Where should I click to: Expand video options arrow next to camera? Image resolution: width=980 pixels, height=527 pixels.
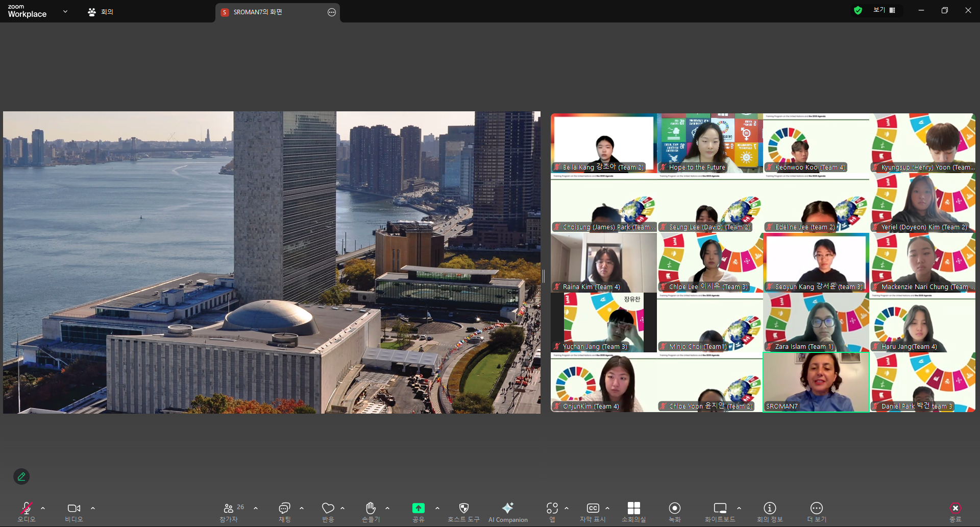coord(93,508)
